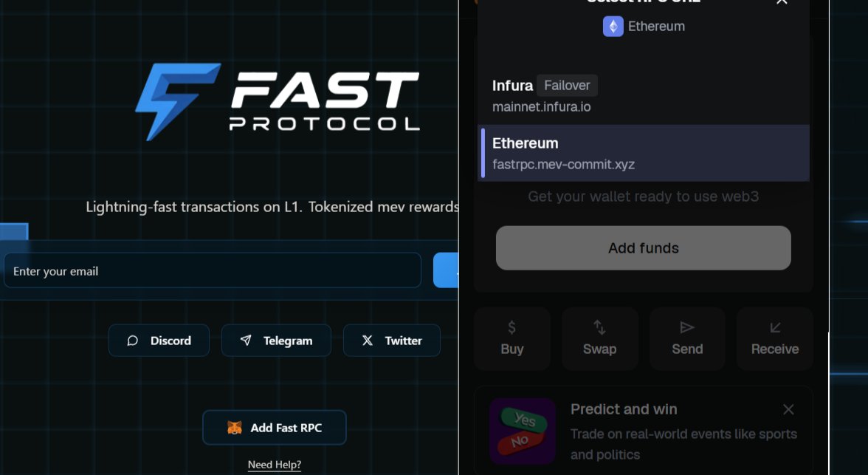Click the fastrpc.mev-commit.xyz URL text
Viewport: 868px width, 475px height.
coord(564,165)
